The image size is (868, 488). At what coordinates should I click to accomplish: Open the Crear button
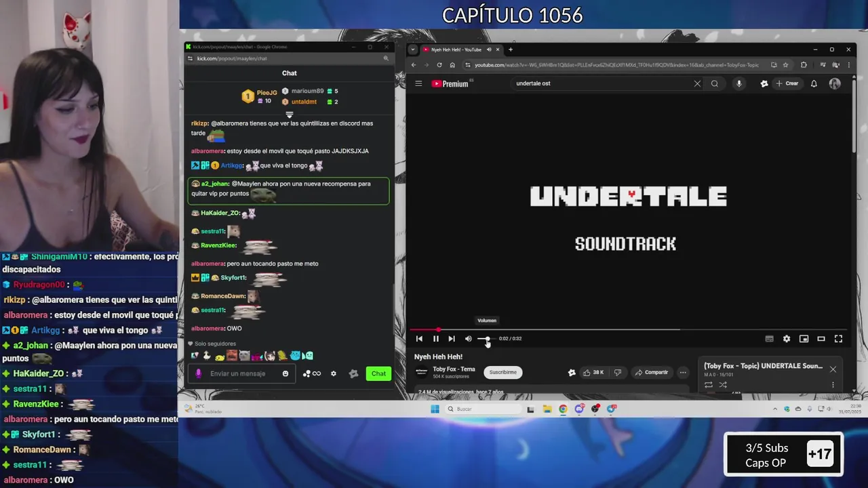(x=787, y=83)
